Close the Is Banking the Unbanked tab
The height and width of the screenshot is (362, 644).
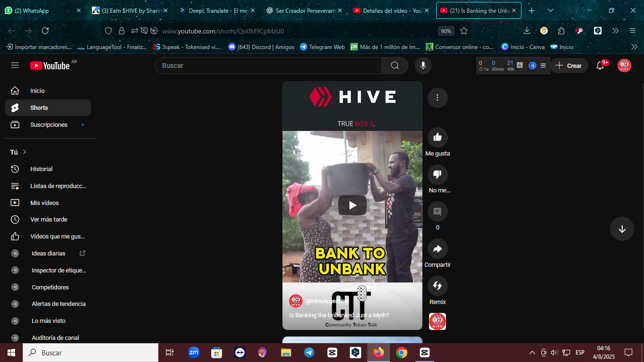pos(513,10)
